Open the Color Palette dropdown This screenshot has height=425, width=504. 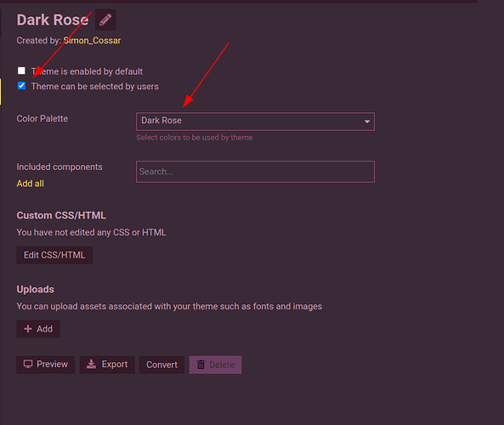255,122
